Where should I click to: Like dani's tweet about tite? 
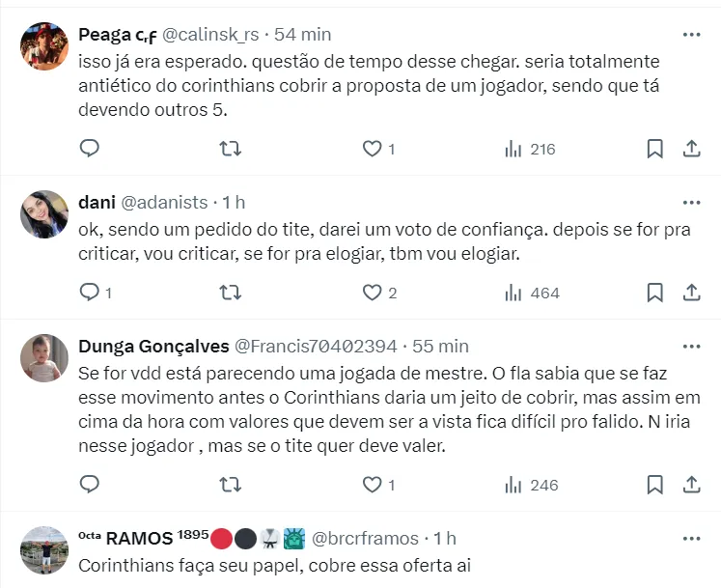[372, 292]
